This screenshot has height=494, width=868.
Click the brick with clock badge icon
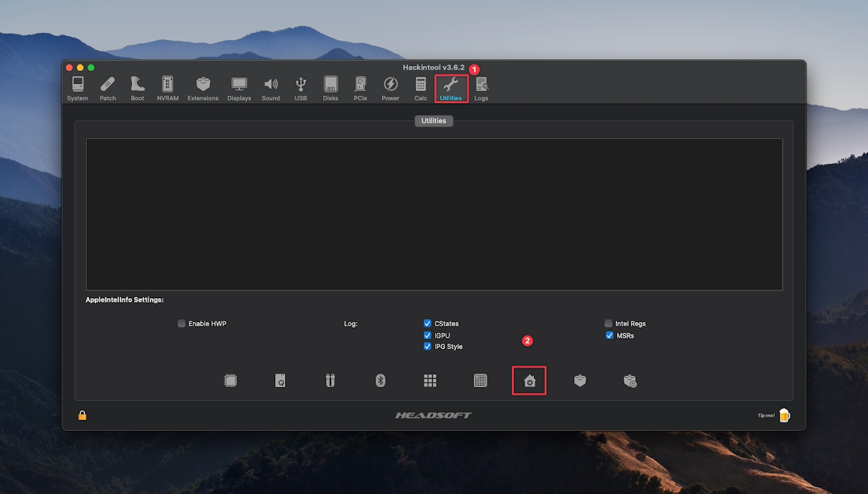[x=630, y=381]
